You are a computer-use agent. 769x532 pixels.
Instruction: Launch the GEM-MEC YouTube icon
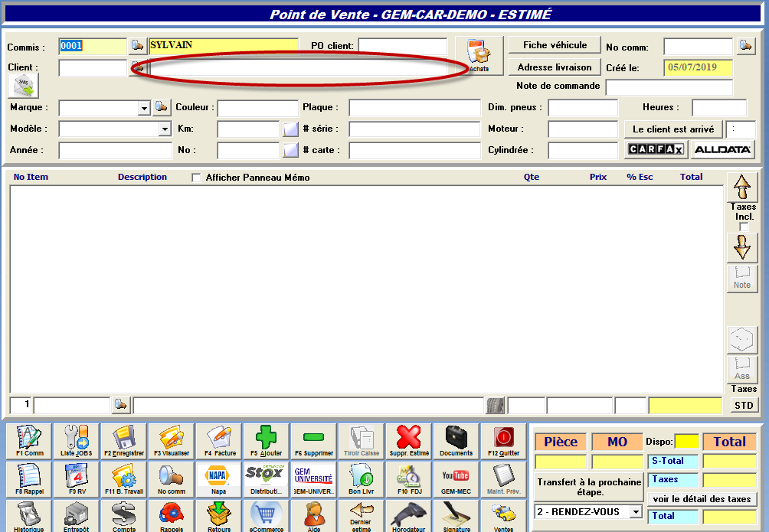[456, 479]
